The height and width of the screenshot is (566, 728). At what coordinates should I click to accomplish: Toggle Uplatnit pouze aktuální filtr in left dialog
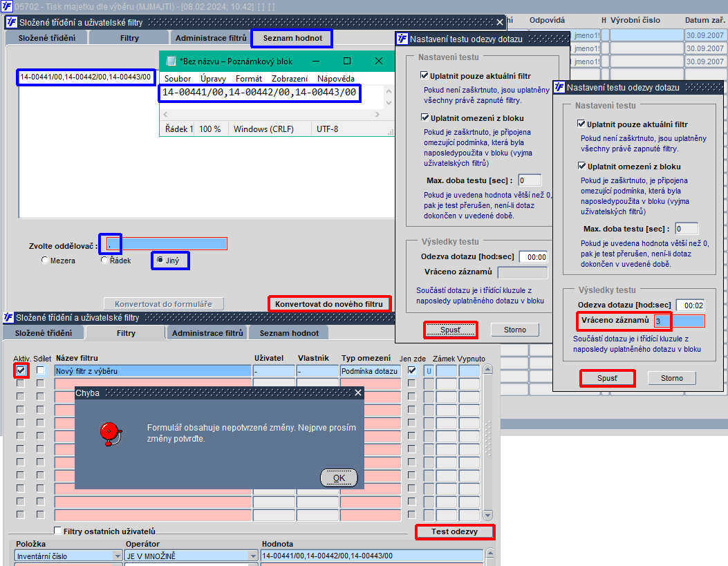point(424,75)
